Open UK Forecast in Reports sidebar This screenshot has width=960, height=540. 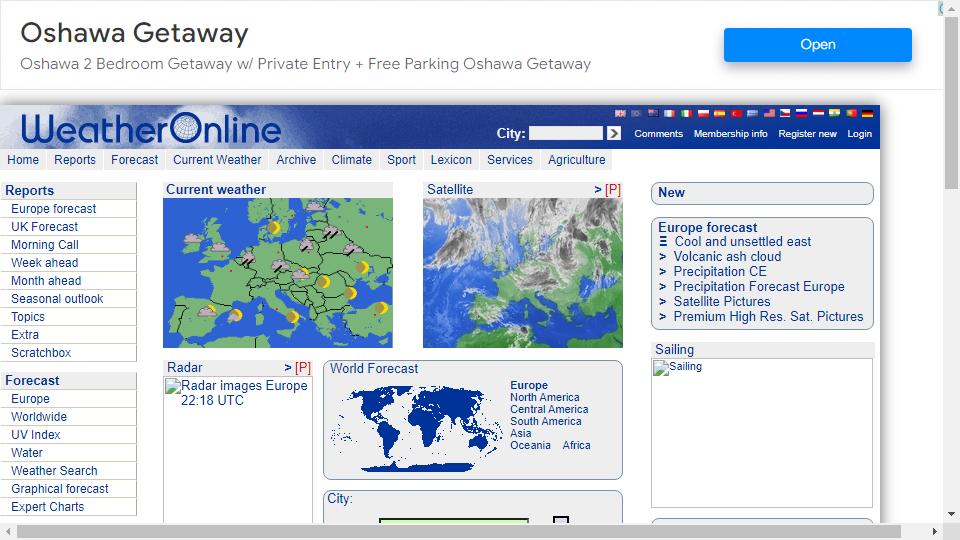click(x=45, y=227)
